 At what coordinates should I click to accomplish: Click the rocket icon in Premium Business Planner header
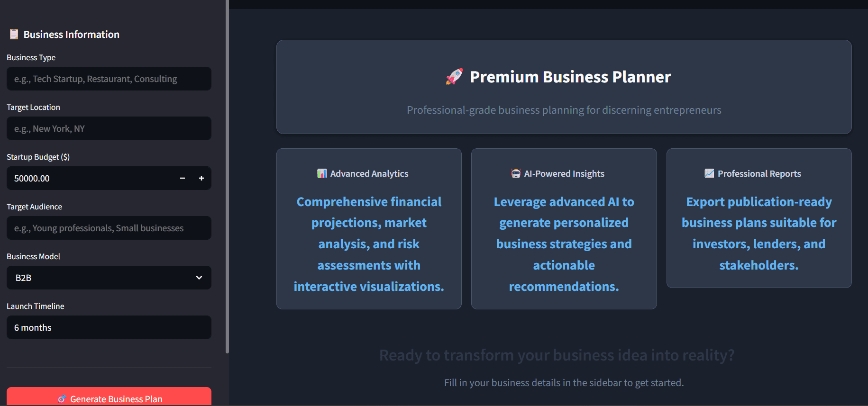coord(454,76)
